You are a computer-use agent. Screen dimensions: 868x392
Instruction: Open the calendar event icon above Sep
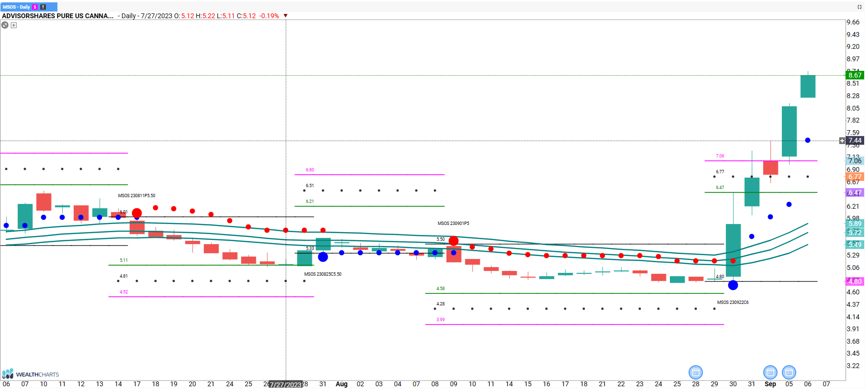click(770, 372)
